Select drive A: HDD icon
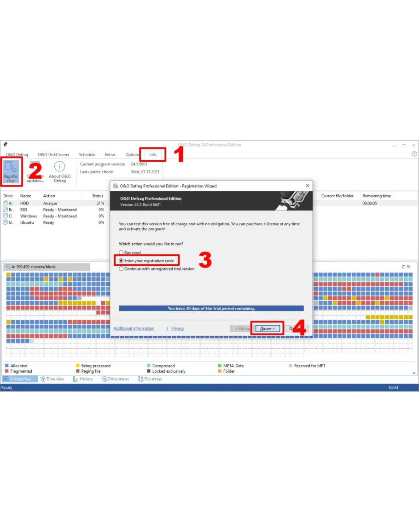 [6, 203]
